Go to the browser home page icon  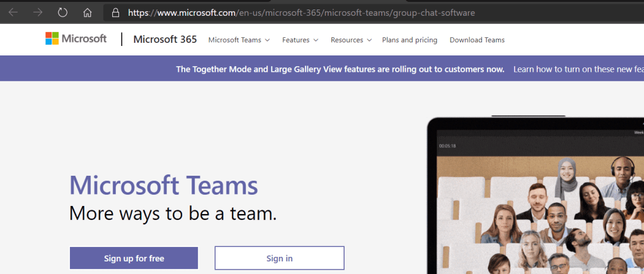[88, 13]
